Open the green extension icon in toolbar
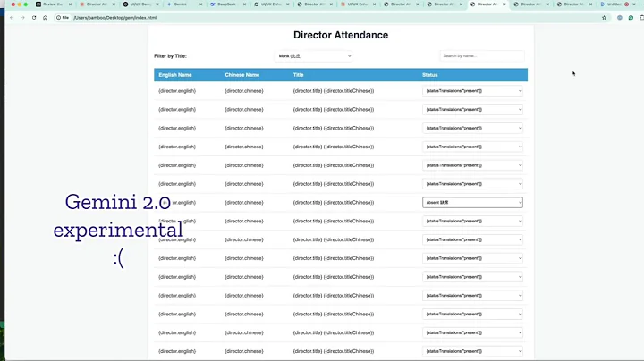The height and width of the screenshot is (361, 644). click(631, 18)
